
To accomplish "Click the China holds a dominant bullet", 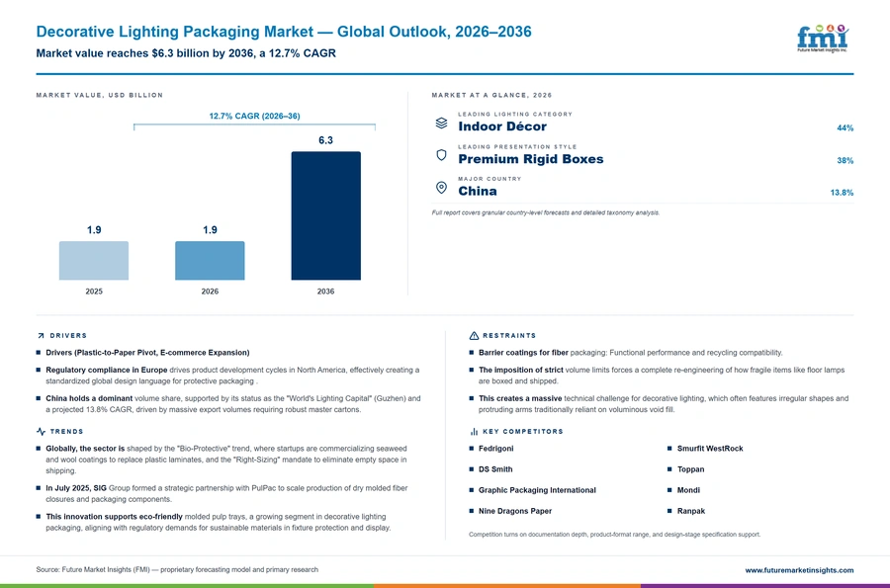I will (233, 404).
